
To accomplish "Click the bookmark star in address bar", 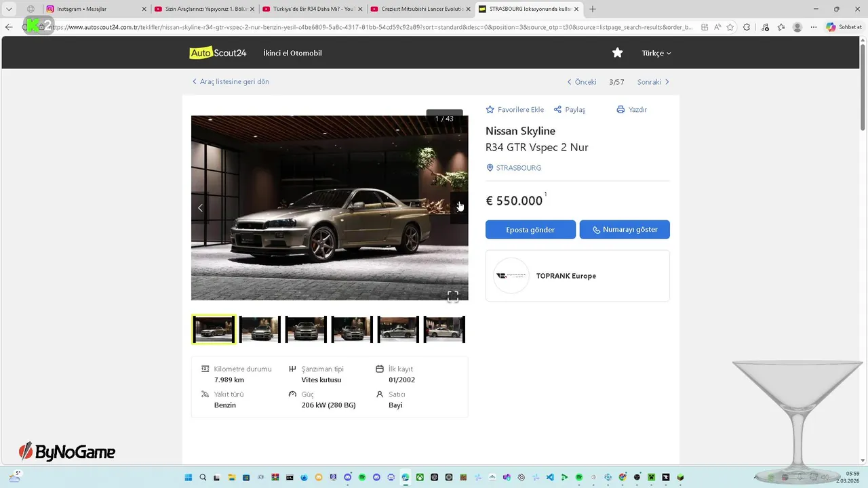I will [730, 27].
